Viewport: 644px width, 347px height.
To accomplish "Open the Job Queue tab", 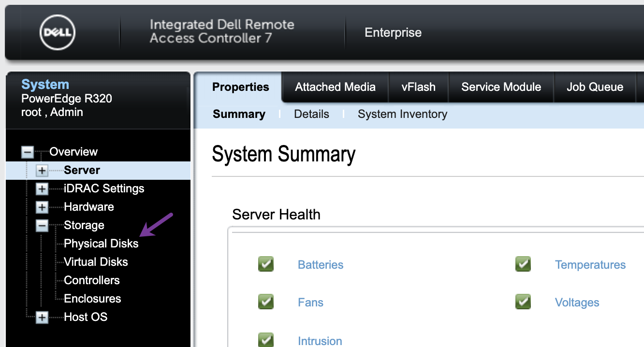I will (595, 87).
